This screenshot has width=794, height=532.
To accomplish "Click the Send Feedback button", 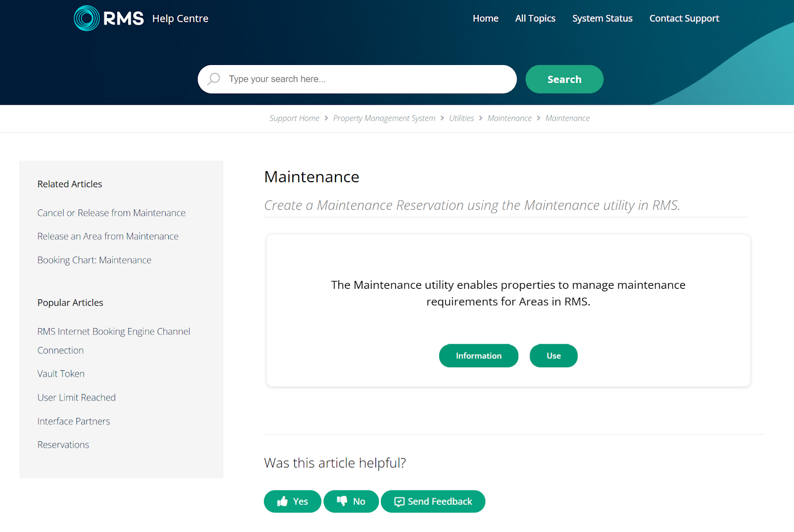I will pyautogui.click(x=433, y=501).
